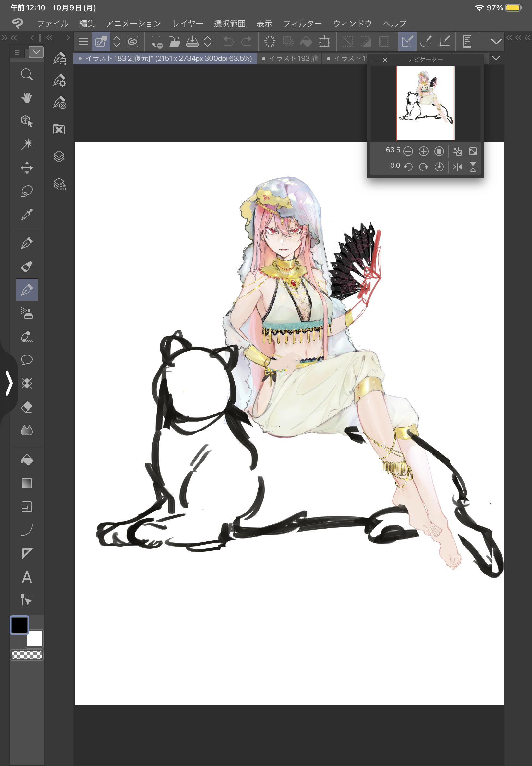Open the Sub Tool palette icon
This screenshot has height=766, width=532.
pyautogui.click(x=59, y=58)
